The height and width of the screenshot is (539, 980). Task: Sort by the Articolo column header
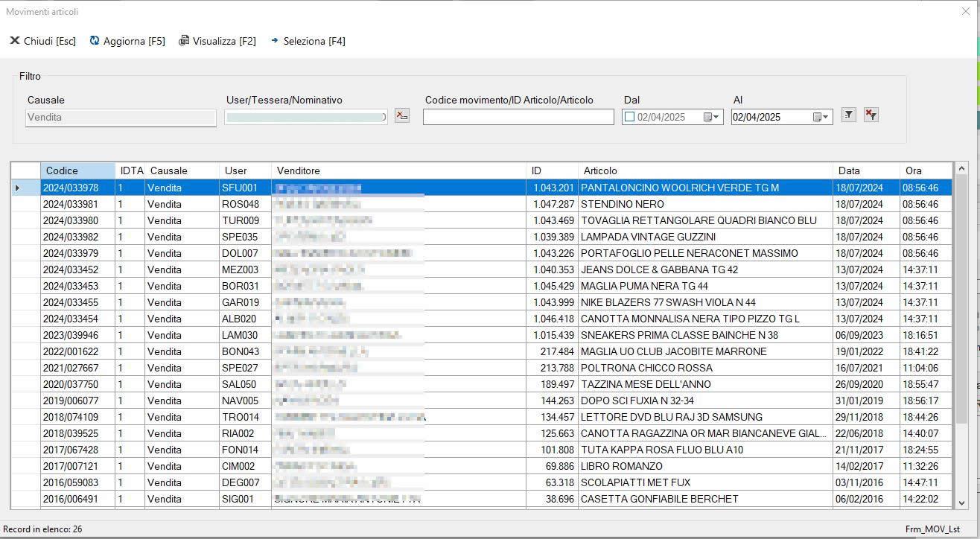coord(705,170)
